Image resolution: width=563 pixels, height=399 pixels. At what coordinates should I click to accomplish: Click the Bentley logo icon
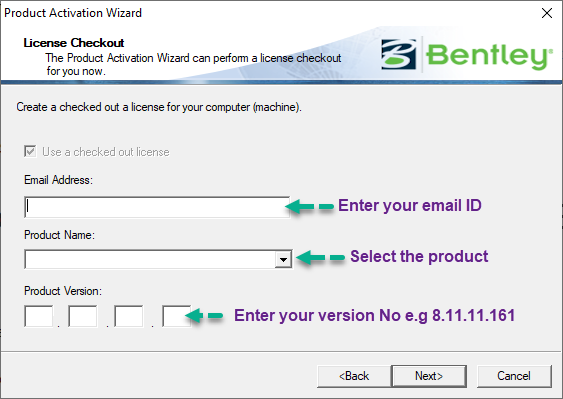[x=398, y=54]
